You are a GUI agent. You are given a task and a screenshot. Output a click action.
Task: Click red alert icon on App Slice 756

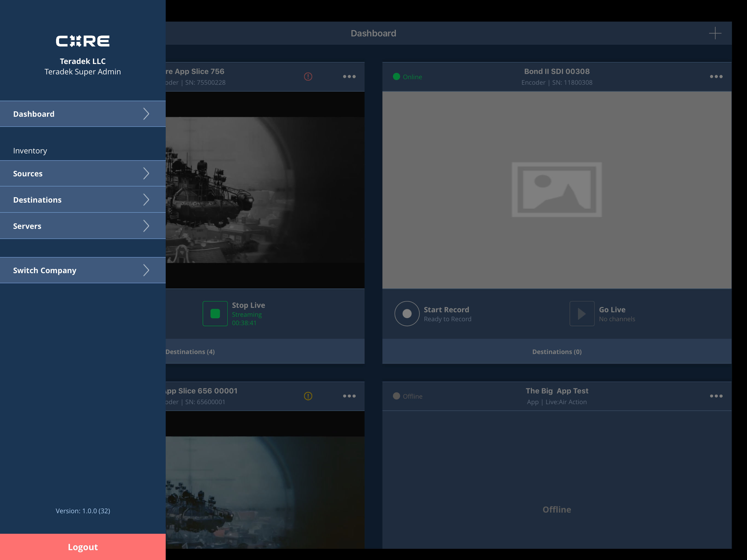click(x=308, y=77)
